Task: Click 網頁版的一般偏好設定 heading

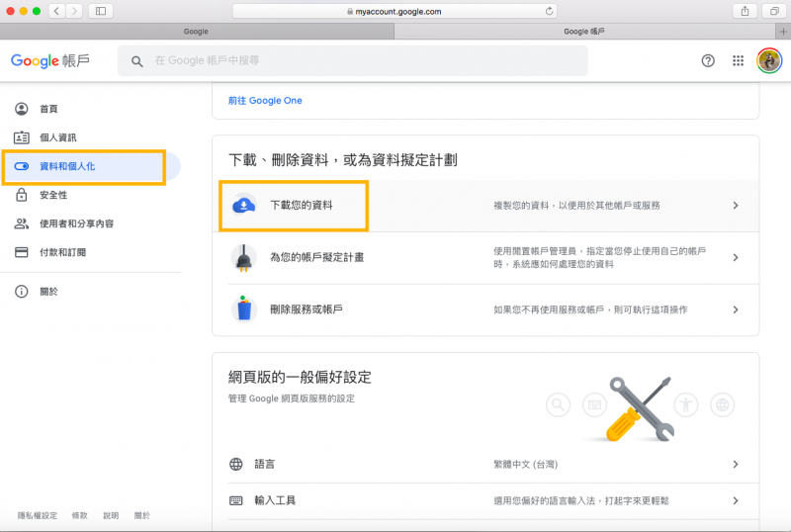Action: [300, 377]
